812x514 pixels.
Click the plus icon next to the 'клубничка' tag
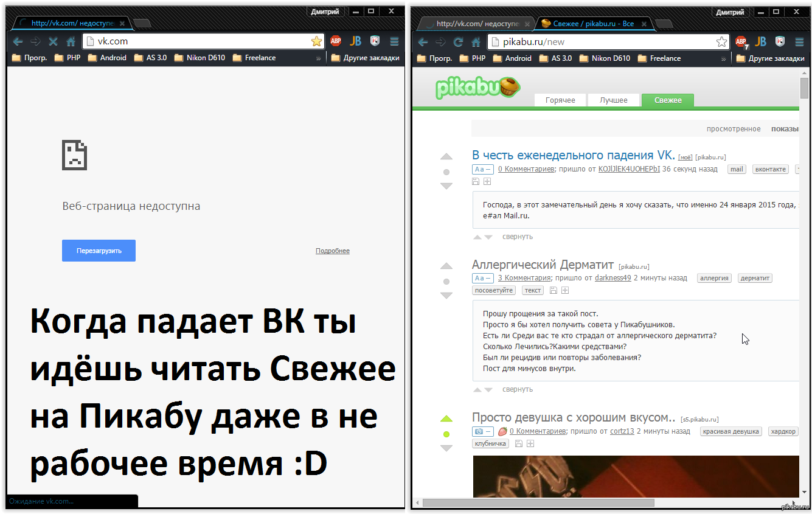pyautogui.click(x=530, y=443)
